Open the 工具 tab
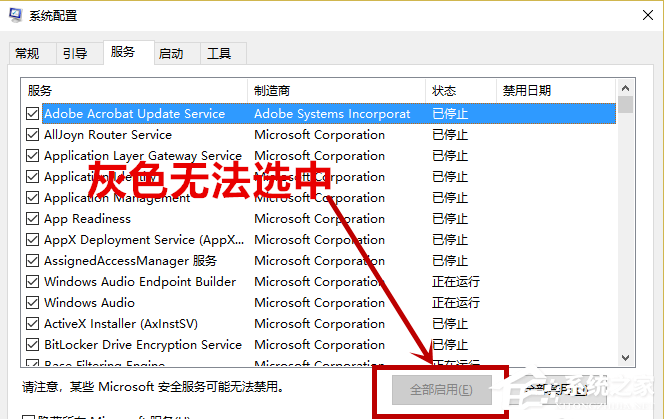The width and height of the screenshot is (664, 419). (x=219, y=53)
